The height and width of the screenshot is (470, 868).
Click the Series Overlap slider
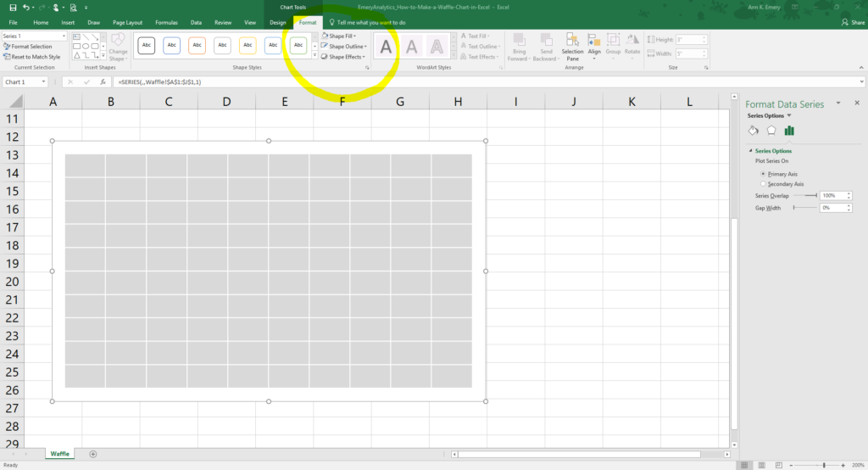tap(805, 196)
